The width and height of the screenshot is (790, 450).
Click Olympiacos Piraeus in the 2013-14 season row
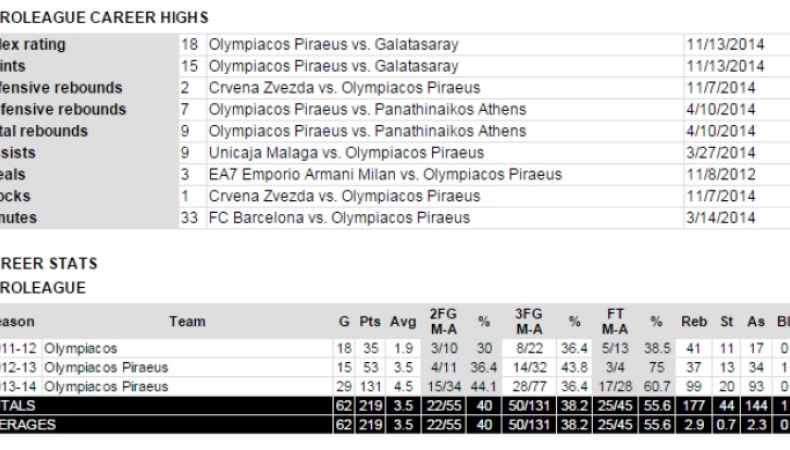pos(106,387)
